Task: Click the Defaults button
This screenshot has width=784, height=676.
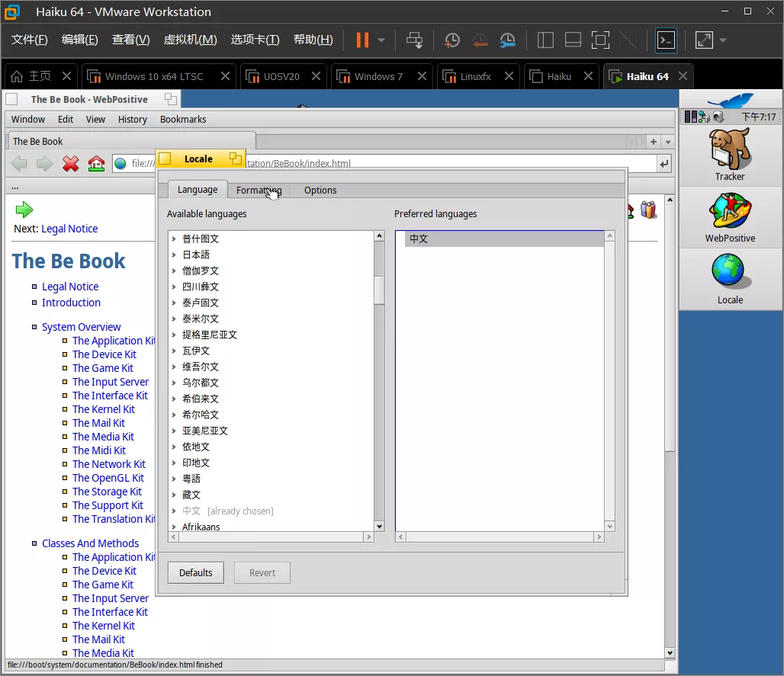Action: click(x=196, y=573)
